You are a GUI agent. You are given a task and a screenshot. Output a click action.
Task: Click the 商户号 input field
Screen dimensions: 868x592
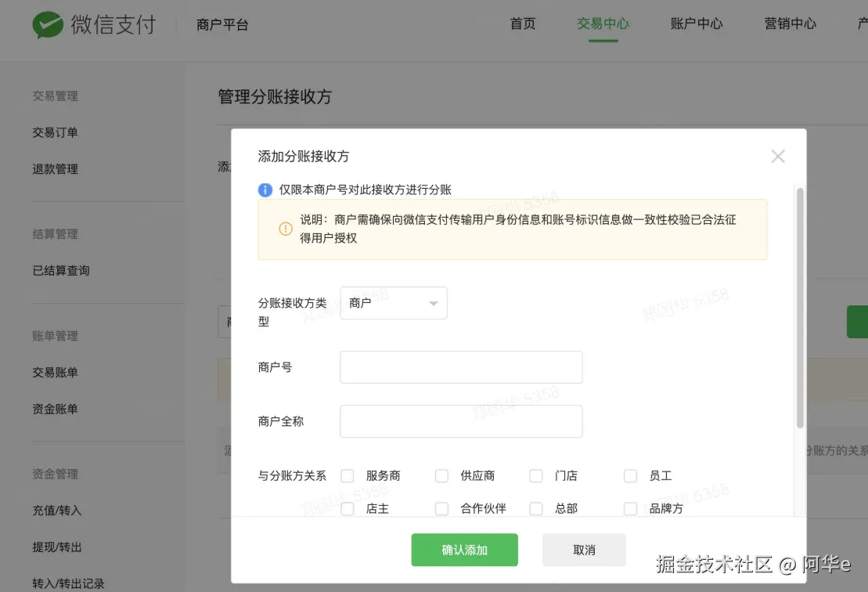pos(461,367)
